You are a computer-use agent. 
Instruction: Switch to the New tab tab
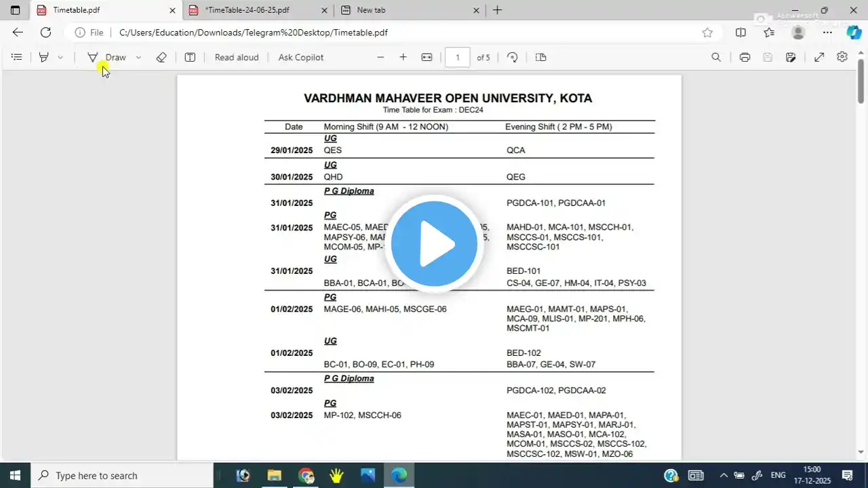pyautogui.click(x=410, y=10)
